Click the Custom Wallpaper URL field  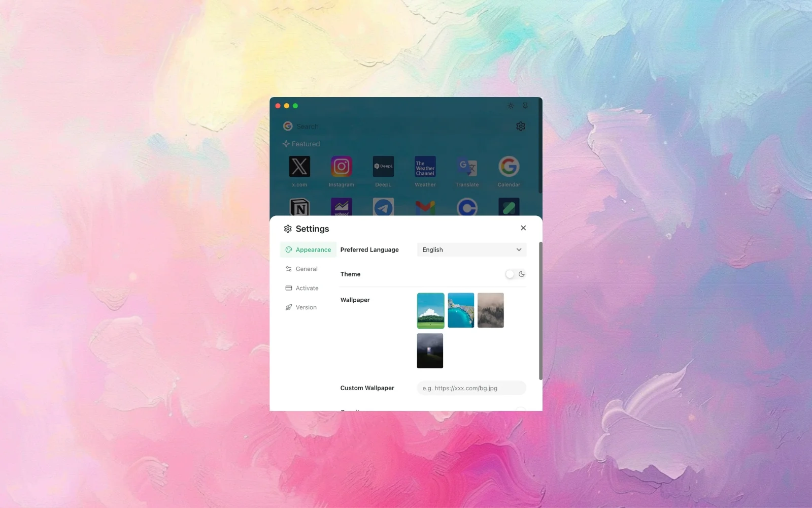coord(471,388)
